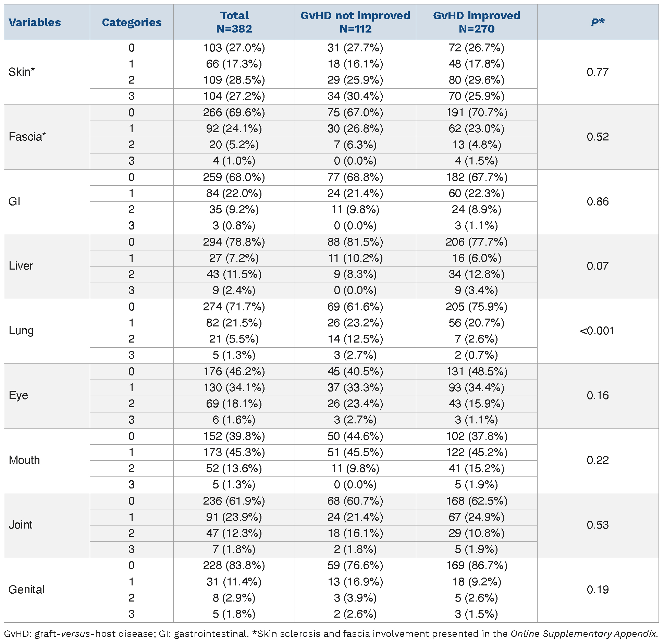Select the Fascia* variable cell

(27, 137)
